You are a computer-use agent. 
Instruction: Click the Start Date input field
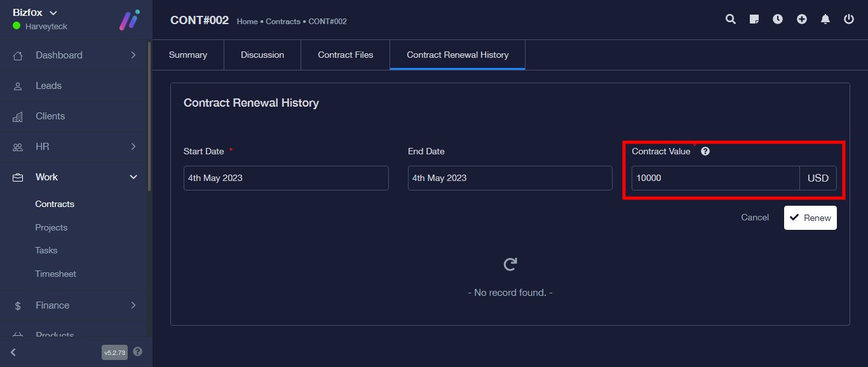[286, 178]
